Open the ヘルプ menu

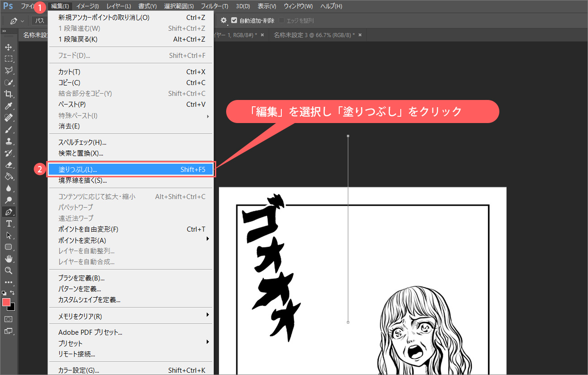(x=331, y=6)
